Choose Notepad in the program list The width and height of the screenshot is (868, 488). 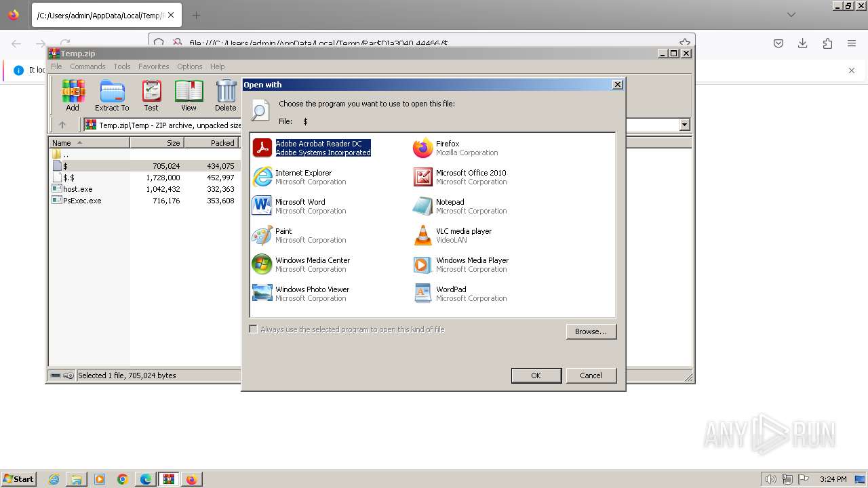[x=460, y=206]
